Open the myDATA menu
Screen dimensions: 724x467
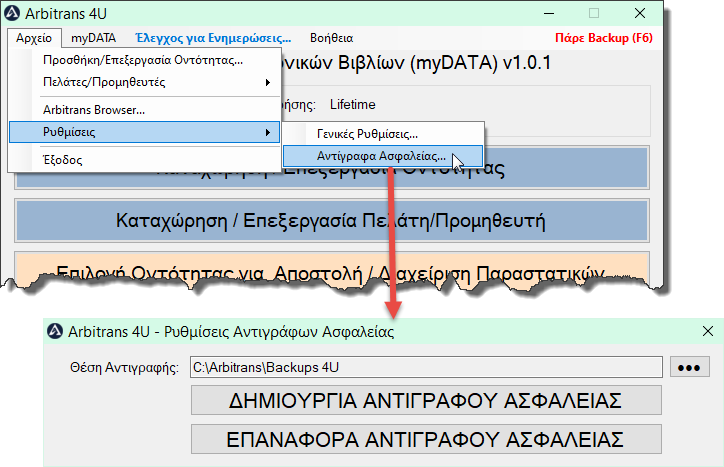click(x=93, y=38)
